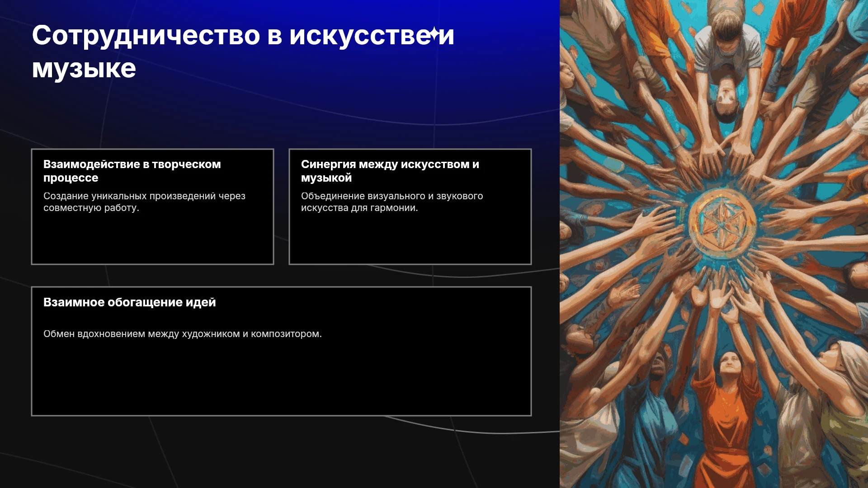Click the word 'музыке' in the title
The image size is (868, 488).
tap(84, 69)
